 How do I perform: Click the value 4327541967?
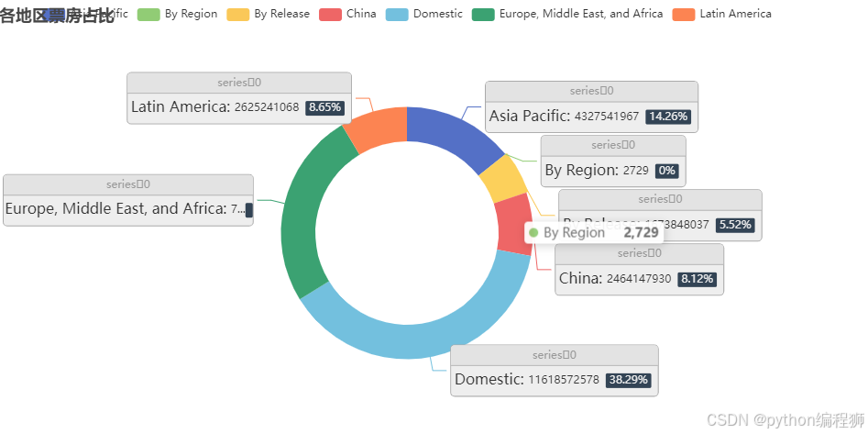607,117
